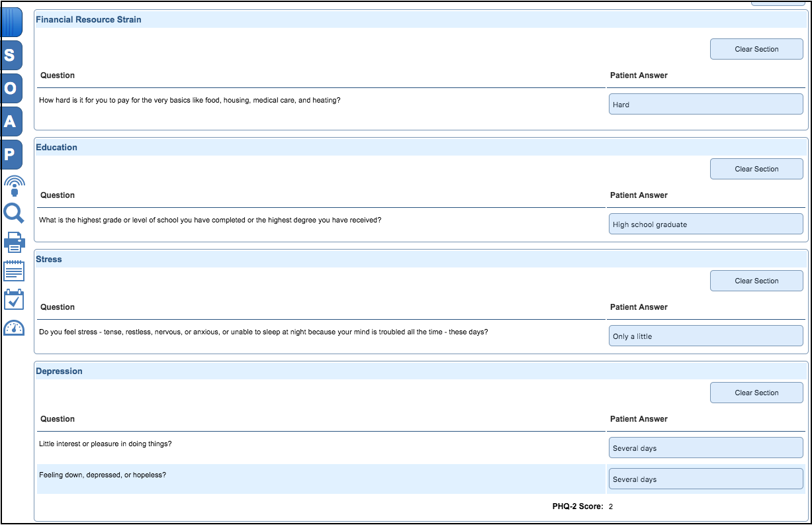The image size is (812, 525).
Task: Open the notepad notes icon
Action: [x=14, y=271]
